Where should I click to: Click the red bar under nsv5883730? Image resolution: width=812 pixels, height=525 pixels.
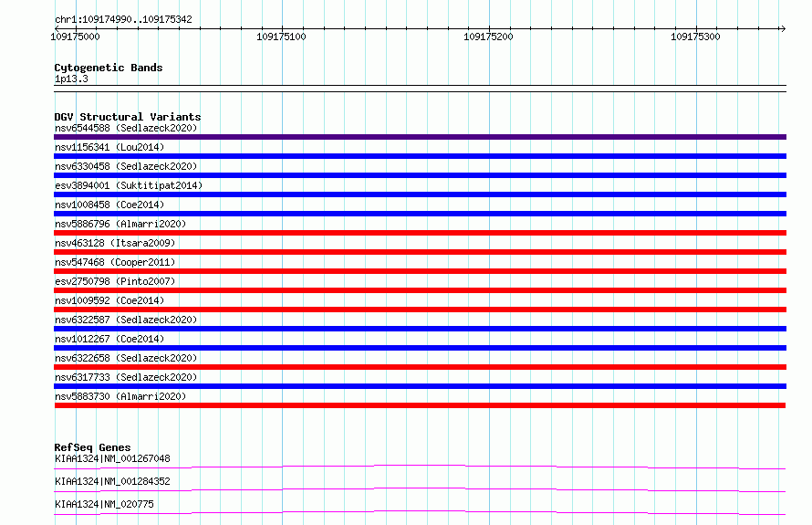click(x=420, y=405)
